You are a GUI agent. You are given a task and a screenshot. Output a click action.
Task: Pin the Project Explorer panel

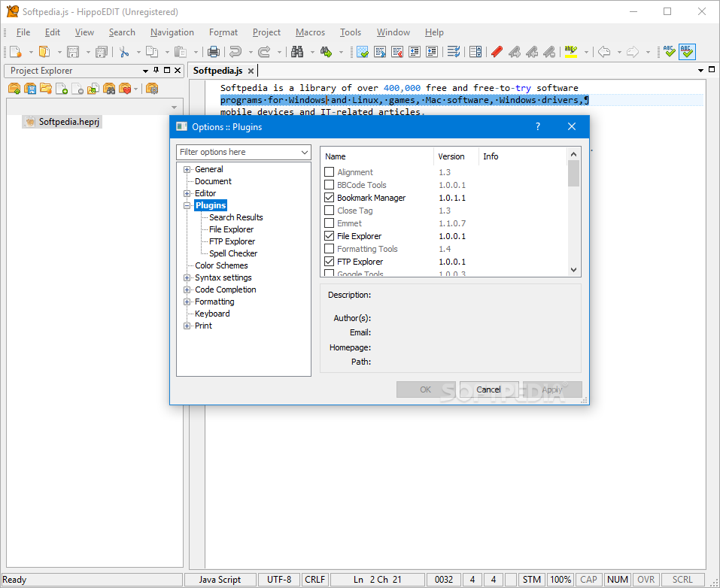pos(156,70)
